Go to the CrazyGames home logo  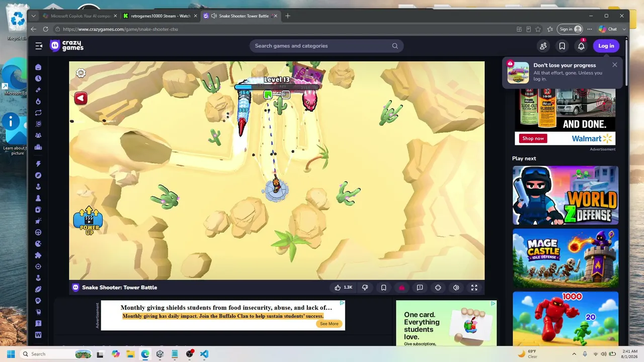tap(67, 46)
